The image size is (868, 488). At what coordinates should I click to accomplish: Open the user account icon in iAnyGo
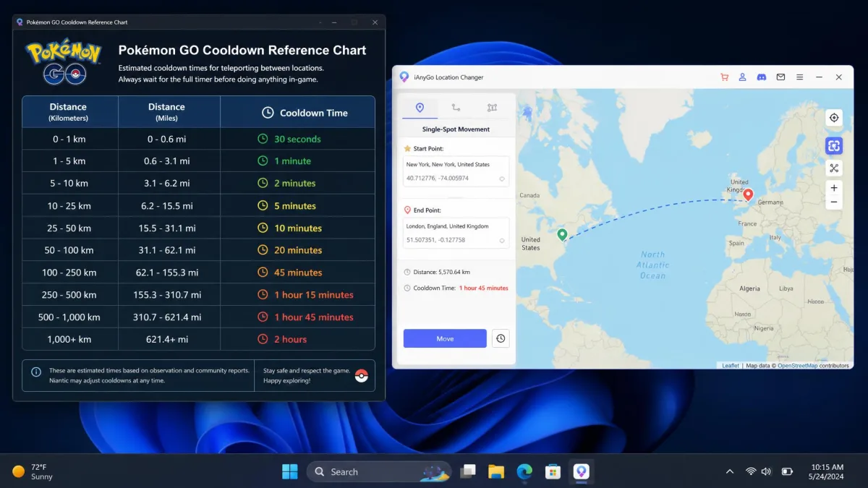(x=743, y=77)
